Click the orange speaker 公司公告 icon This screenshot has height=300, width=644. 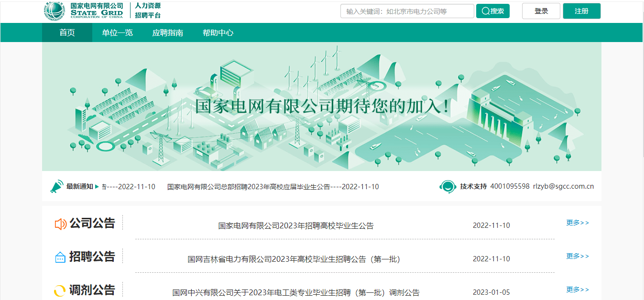pyautogui.click(x=60, y=224)
